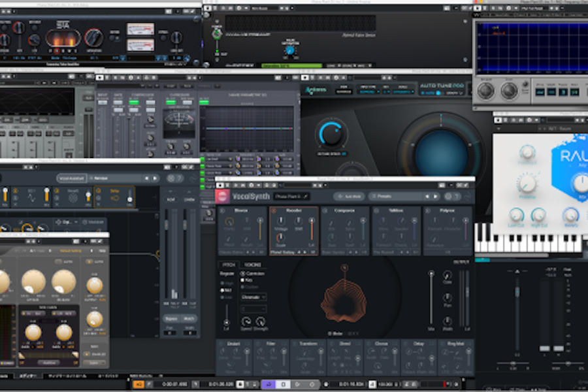Go to next VocalSynth preset arrow
This screenshot has height=392, width=588.
tap(435, 196)
